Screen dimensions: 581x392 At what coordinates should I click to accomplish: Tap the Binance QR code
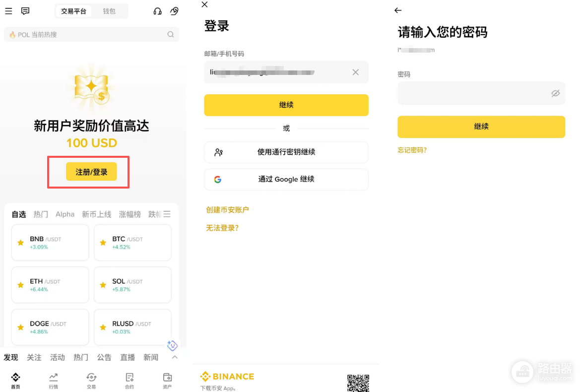pyautogui.click(x=358, y=383)
